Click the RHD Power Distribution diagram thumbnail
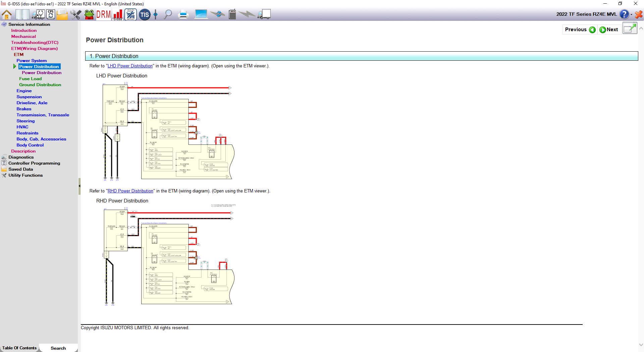Viewport: 644px width, 352px height. [x=168, y=256]
